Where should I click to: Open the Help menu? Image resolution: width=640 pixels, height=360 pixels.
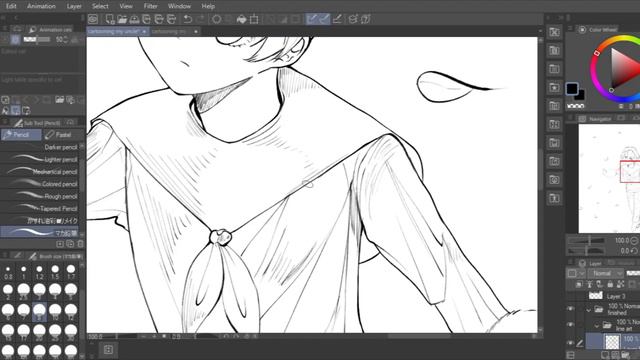(x=208, y=6)
